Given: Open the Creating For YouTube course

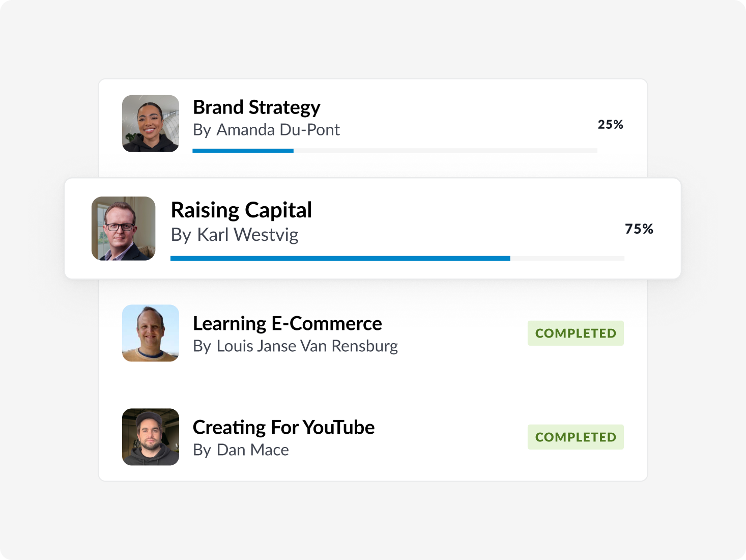Looking at the screenshot, I should tap(283, 428).
